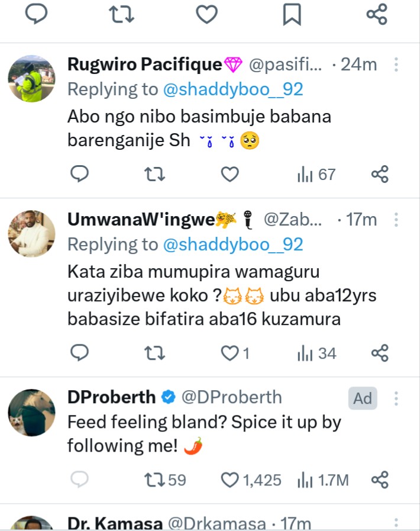Image resolution: width=420 pixels, height=531 pixels.
Task: Repost the DProberth ad showing 59
Action: 155,480
